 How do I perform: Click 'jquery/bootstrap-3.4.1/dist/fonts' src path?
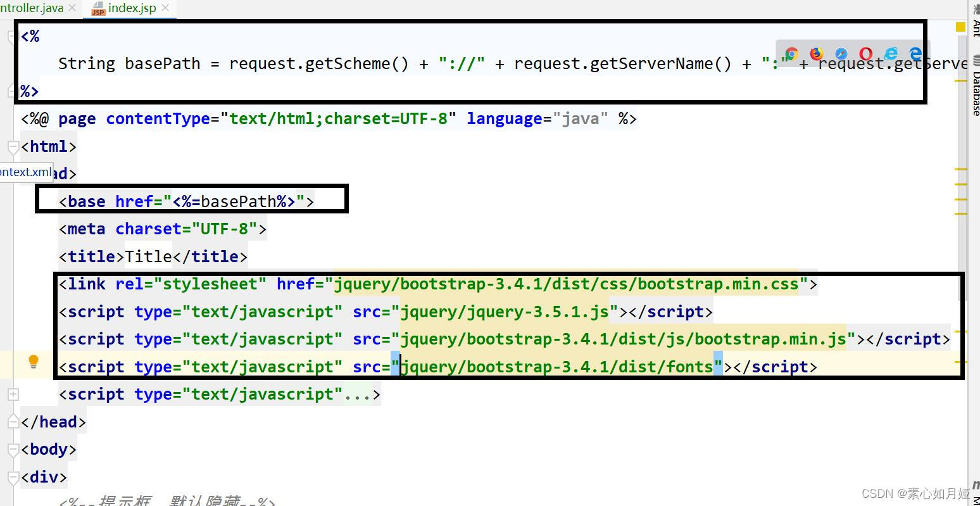(x=556, y=367)
